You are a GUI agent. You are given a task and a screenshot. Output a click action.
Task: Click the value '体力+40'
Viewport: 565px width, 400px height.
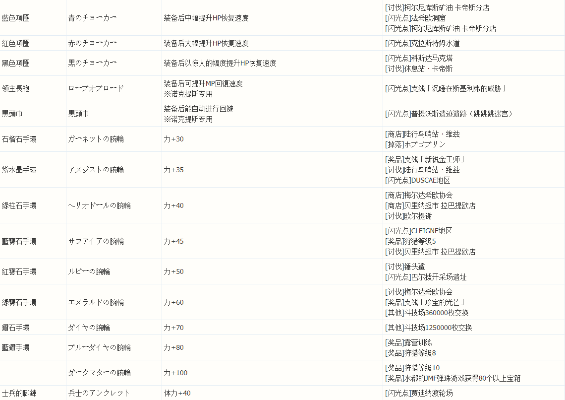[177, 393]
